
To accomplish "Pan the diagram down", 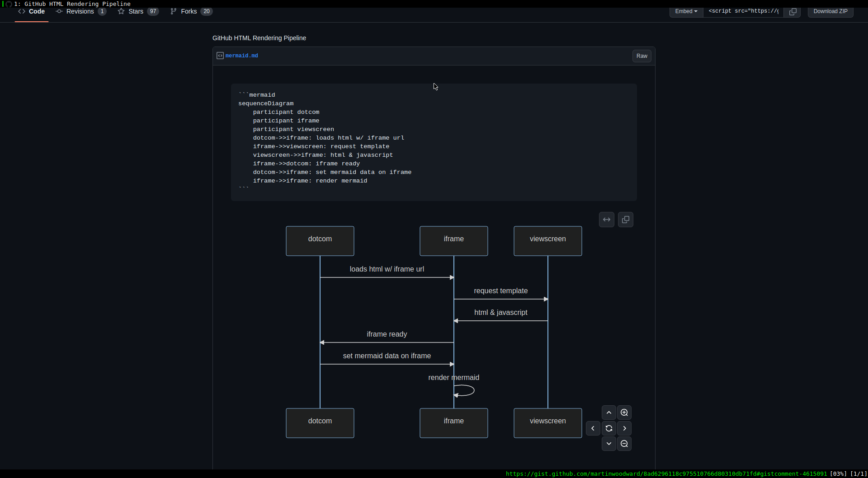I will click(x=609, y=444).
